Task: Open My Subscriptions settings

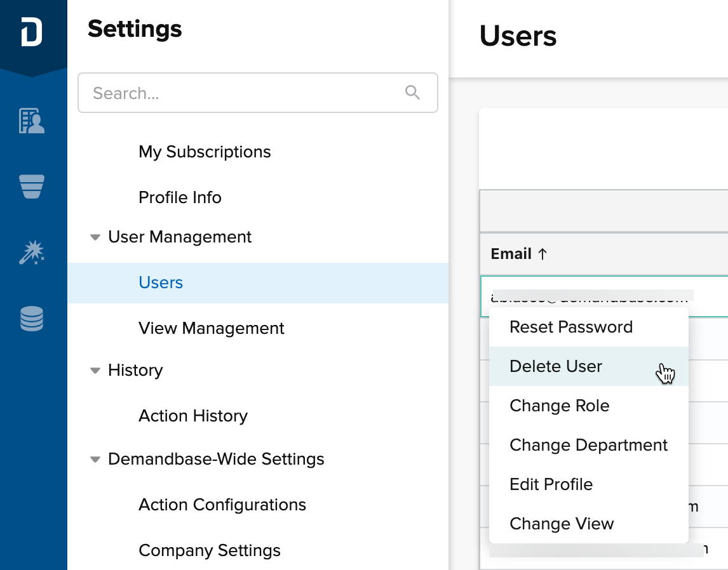Action: point(205,152)
